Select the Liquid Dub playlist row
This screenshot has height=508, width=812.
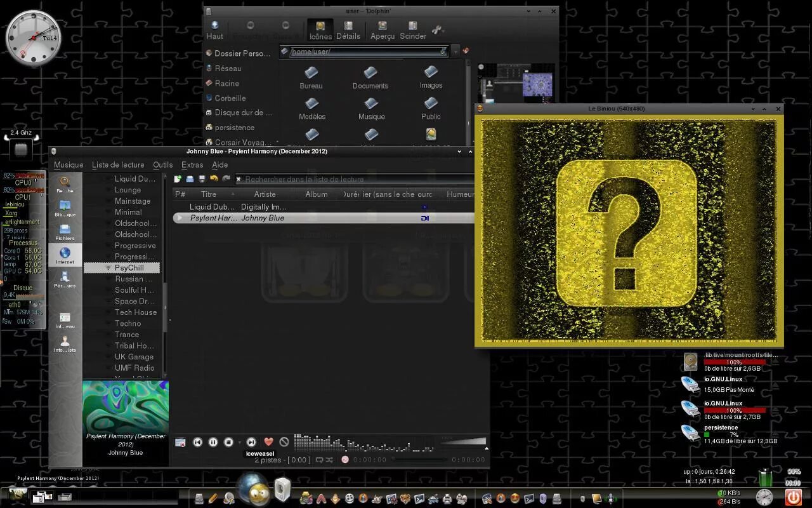[x=324, y=207]
